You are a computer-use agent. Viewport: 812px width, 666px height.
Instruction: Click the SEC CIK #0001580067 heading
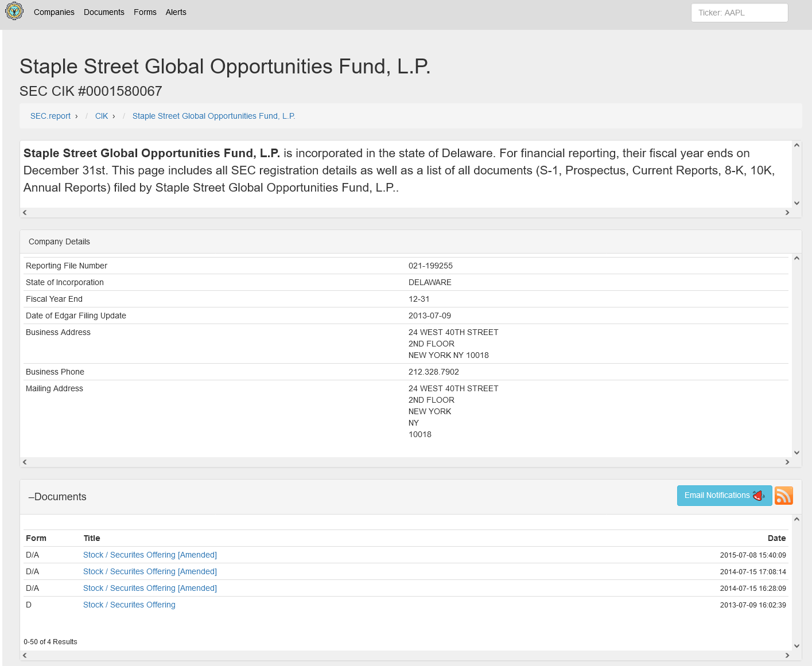point(91,91)
